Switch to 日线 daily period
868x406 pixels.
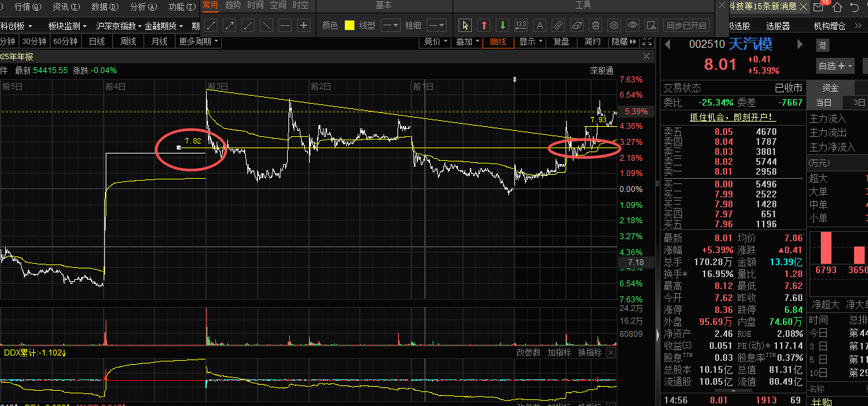[97, 41]
